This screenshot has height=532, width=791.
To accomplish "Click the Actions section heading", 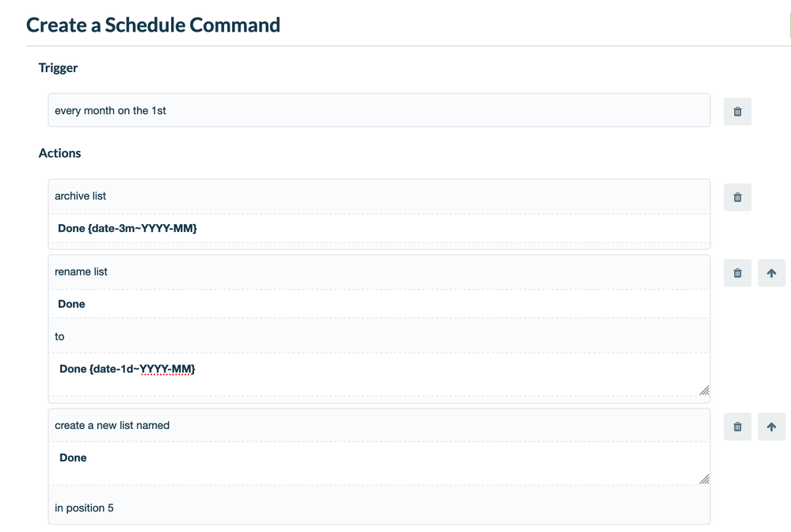I will click(x=59, y=154).
